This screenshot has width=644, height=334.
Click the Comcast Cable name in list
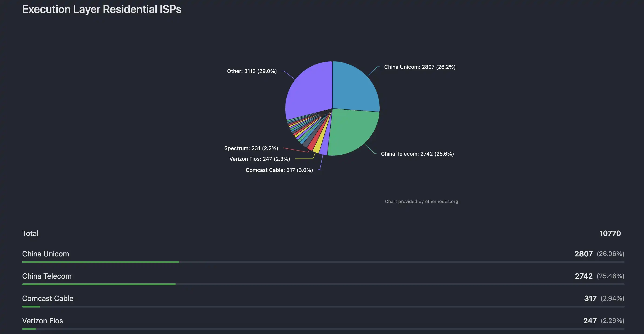click(48, 298)
